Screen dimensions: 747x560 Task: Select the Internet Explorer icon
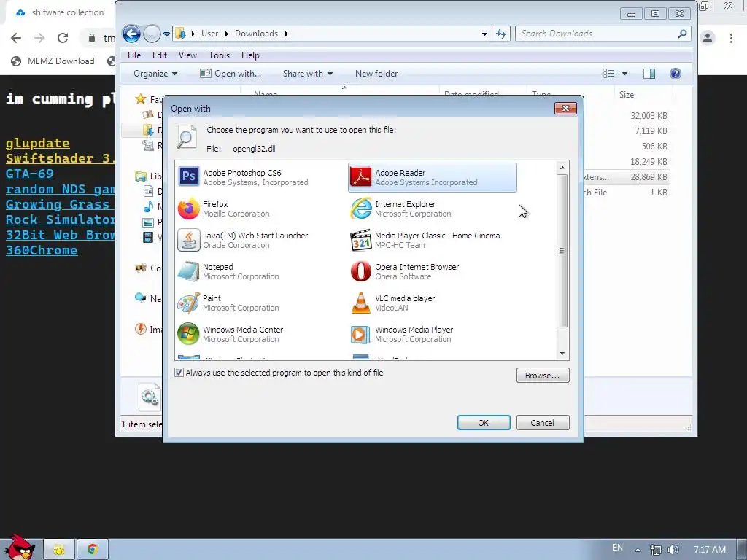coord(360,209)
